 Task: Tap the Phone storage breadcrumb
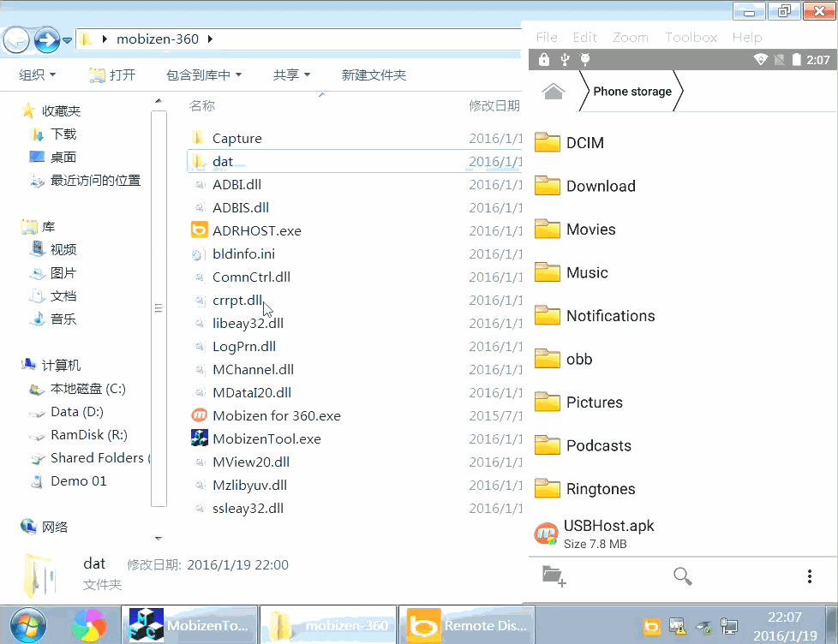tap(631, 92)
